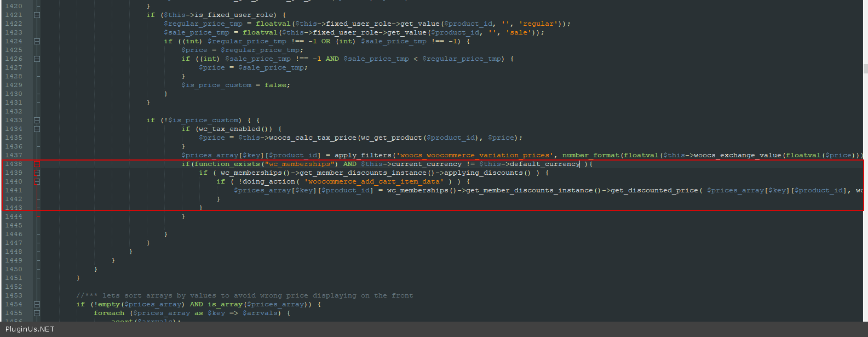Click the vertical scrollbar thumb at right edge

865,68
